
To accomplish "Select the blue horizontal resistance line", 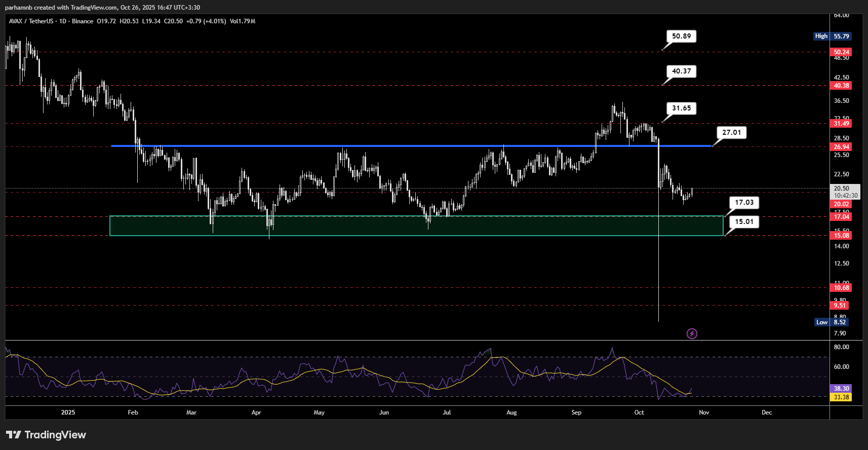I will click(x=405, y=146).
